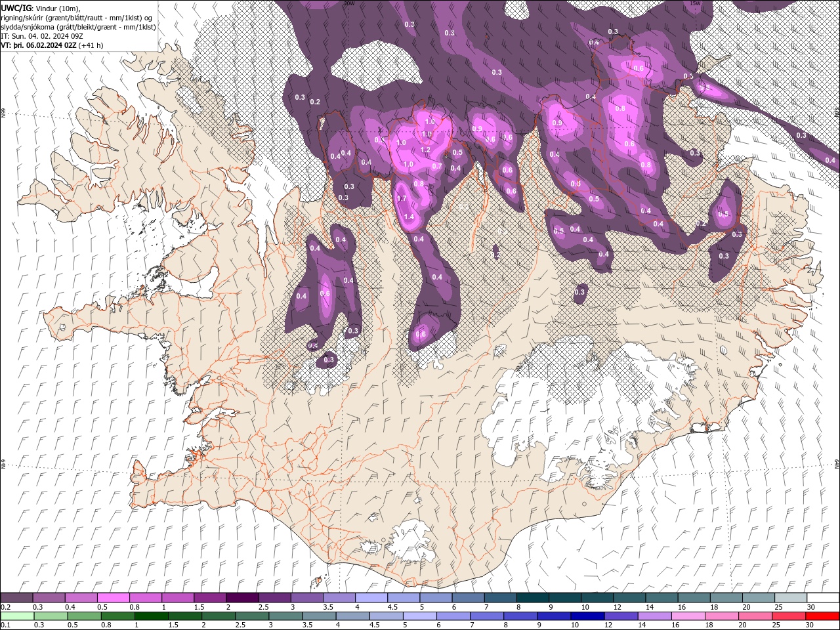
Task: Click the lower legend swatch between 0.5 and 0.8
Action: click(x=85, y=616)
